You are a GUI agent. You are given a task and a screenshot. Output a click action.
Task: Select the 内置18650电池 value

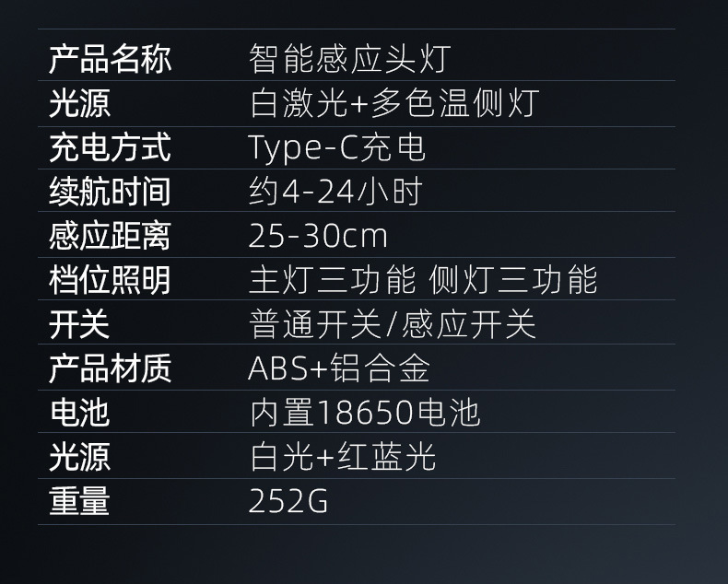(365, 413)
